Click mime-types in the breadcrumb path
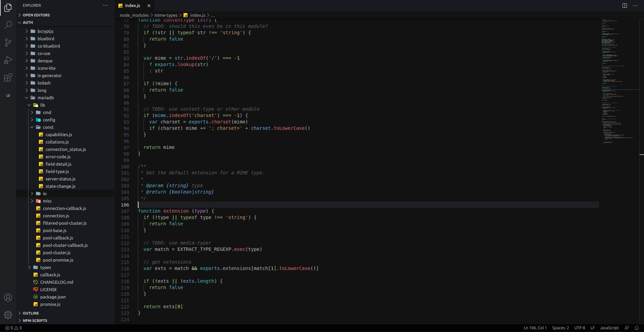644x332 pixels. click(x=166, y=15)
